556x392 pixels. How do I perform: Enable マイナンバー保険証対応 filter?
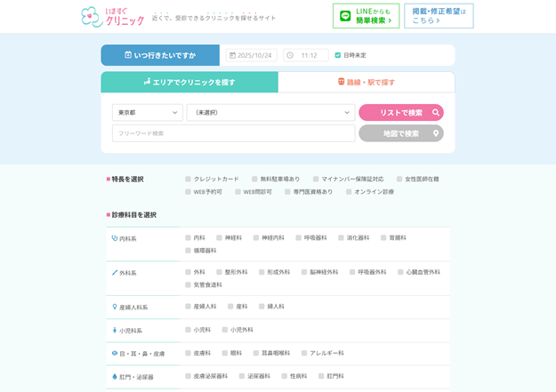pyautogui.click(x=316, y=179)
